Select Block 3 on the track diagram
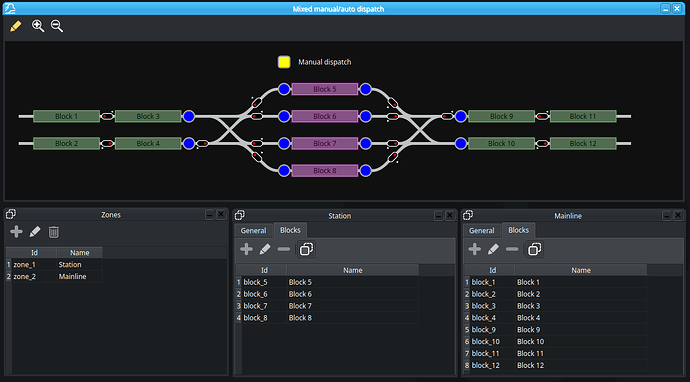 point(148,116)
